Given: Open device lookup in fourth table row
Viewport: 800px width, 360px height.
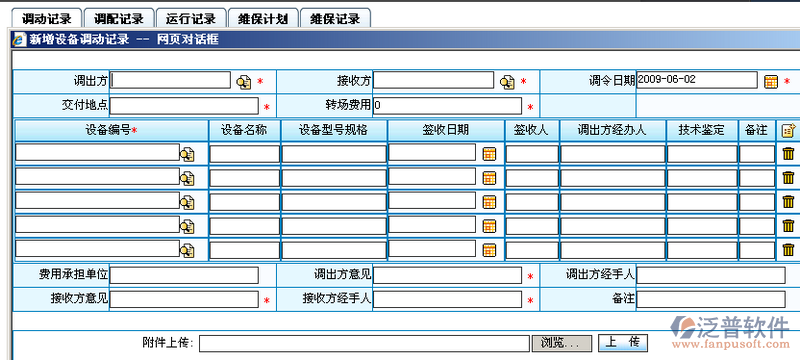Looking at the screenshot, I should point(187,226).
